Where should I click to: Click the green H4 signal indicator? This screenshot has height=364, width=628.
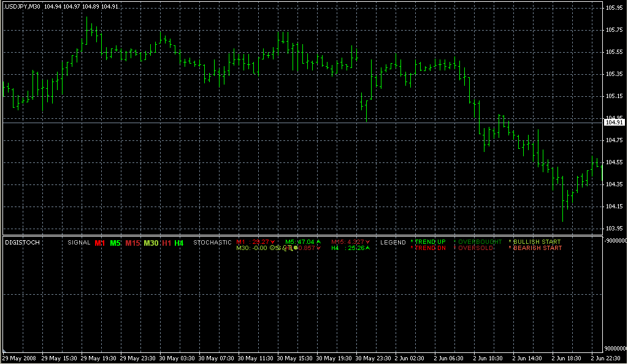179,243
